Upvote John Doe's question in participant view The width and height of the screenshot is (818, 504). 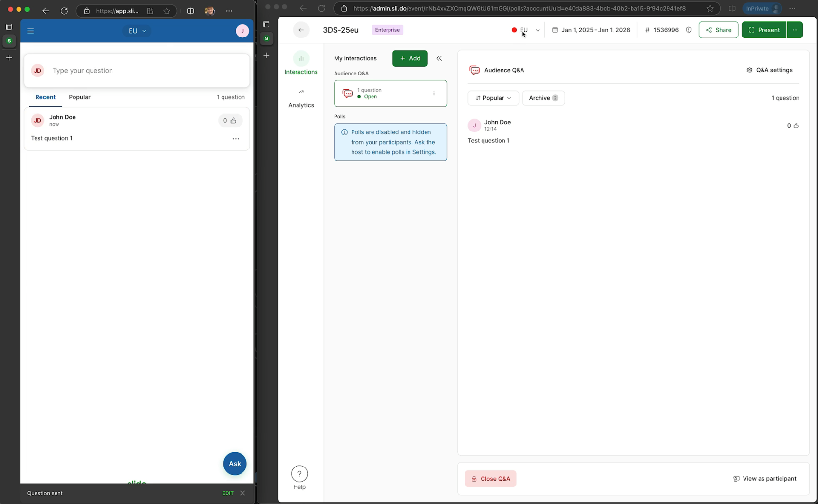click(230, 120)
